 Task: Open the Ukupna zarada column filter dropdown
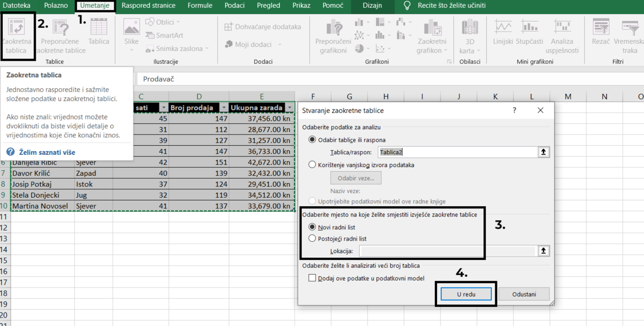point(289,107)
